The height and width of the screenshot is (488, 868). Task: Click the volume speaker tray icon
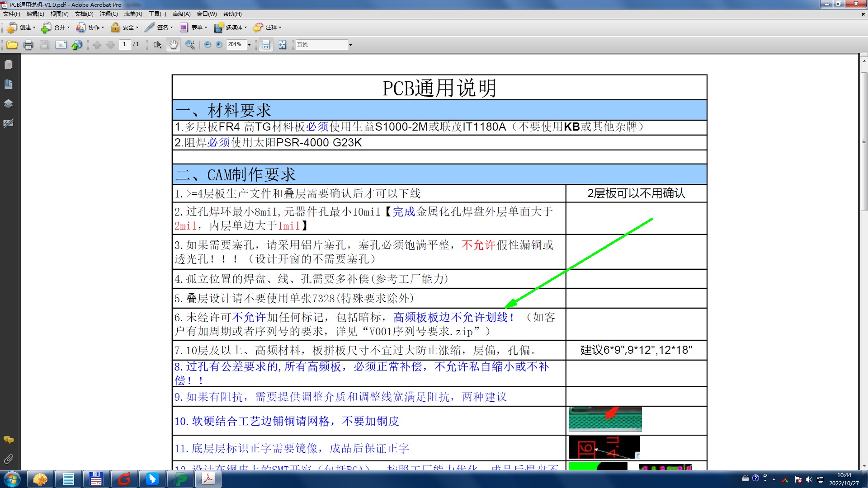(x=809, y=479)
